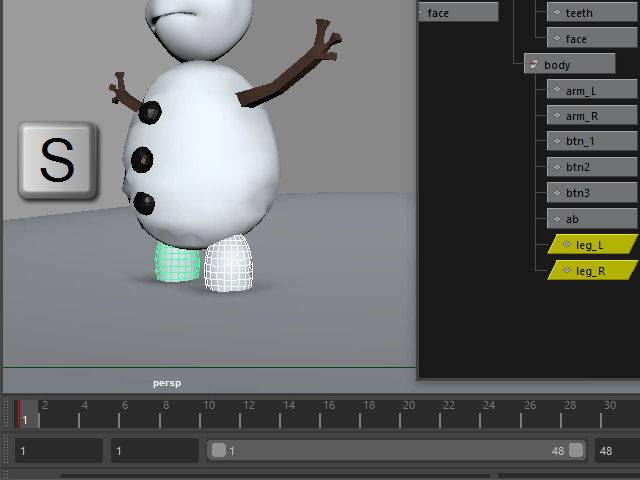Click the leftmost animation start time field
The width and height of the screenshot is (640, 480).
click(x=58, y=451)
